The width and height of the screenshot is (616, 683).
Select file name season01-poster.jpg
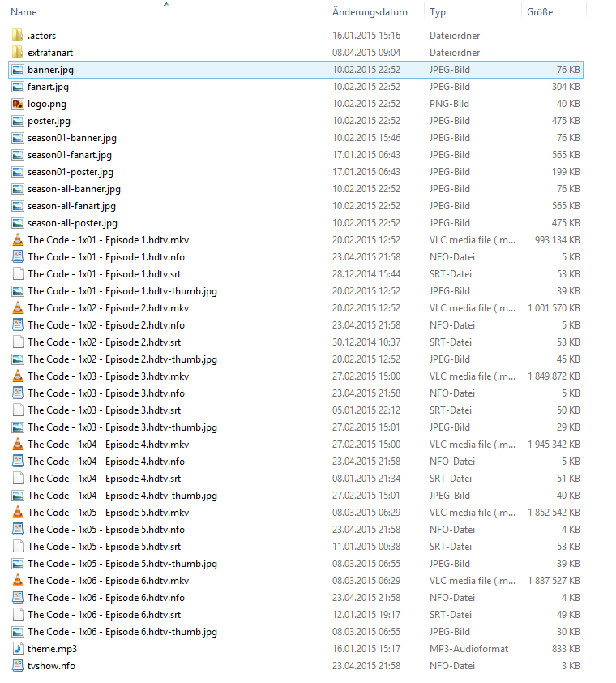point(71,172)
